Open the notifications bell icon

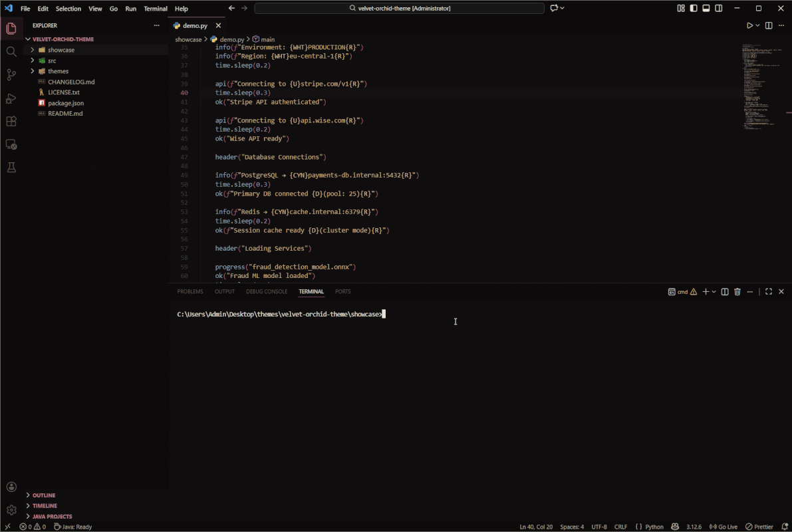(x=785, y=527)
